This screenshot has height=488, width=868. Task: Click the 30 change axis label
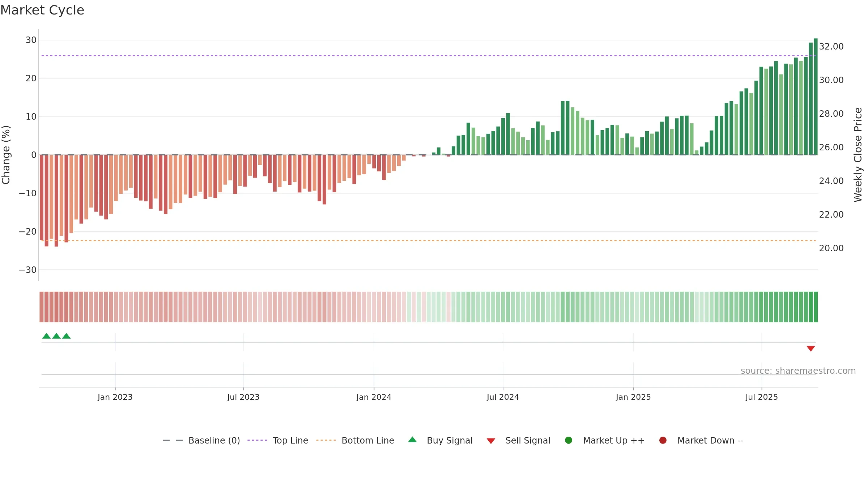[x=31, y=40]
